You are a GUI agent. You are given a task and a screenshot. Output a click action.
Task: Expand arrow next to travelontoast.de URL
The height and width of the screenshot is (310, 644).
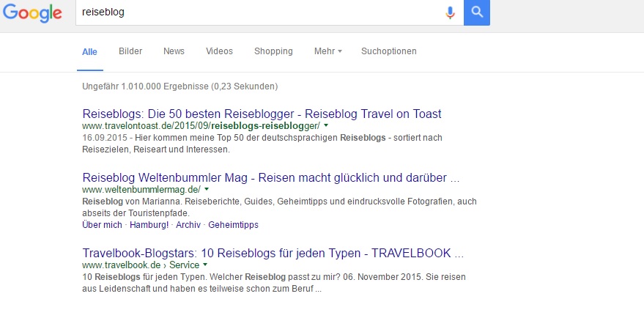(326, 125)
